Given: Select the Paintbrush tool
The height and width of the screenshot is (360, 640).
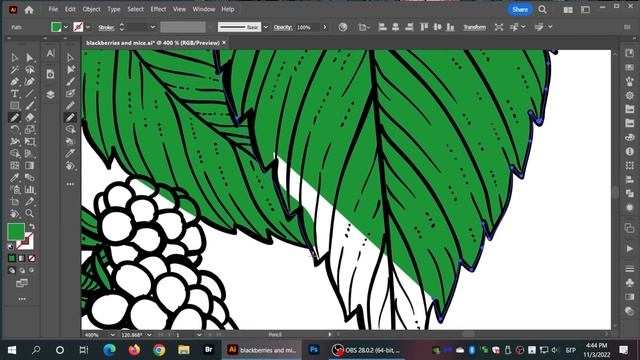Looking at the screenshot, I should pos(29,106).
